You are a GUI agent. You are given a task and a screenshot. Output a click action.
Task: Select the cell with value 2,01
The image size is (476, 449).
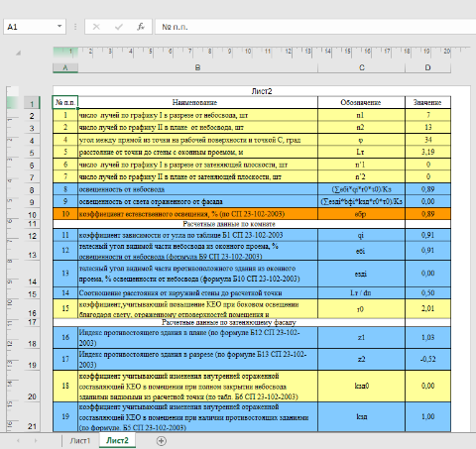click(x=427, y=308)
